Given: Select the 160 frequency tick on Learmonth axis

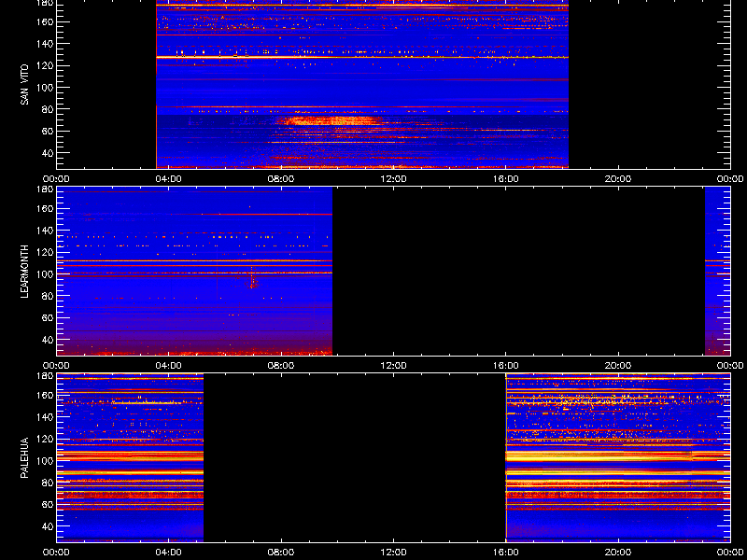Looking at the screenshot, I should pyautogui.click(x=46, y=208).
